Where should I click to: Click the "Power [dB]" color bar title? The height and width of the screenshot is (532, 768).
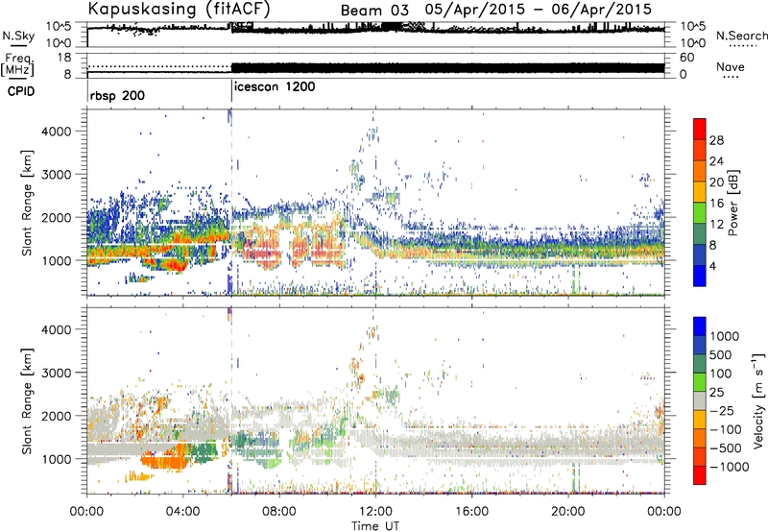732,203
